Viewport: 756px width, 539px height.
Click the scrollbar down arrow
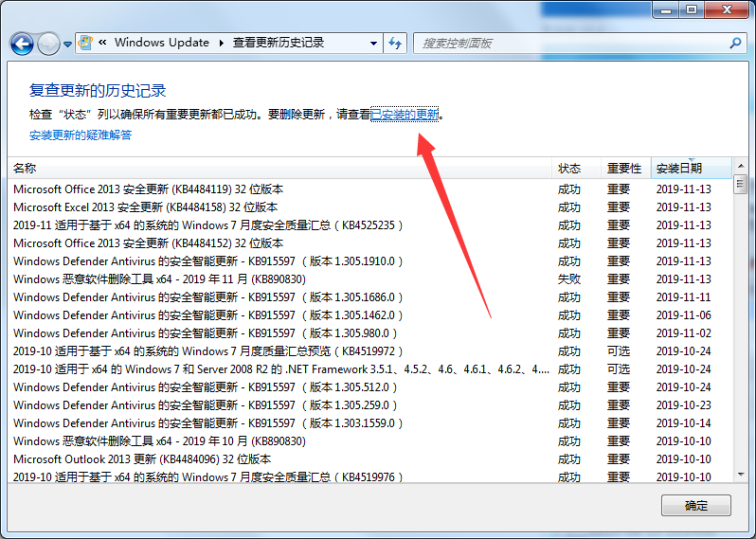click(741, 475)
